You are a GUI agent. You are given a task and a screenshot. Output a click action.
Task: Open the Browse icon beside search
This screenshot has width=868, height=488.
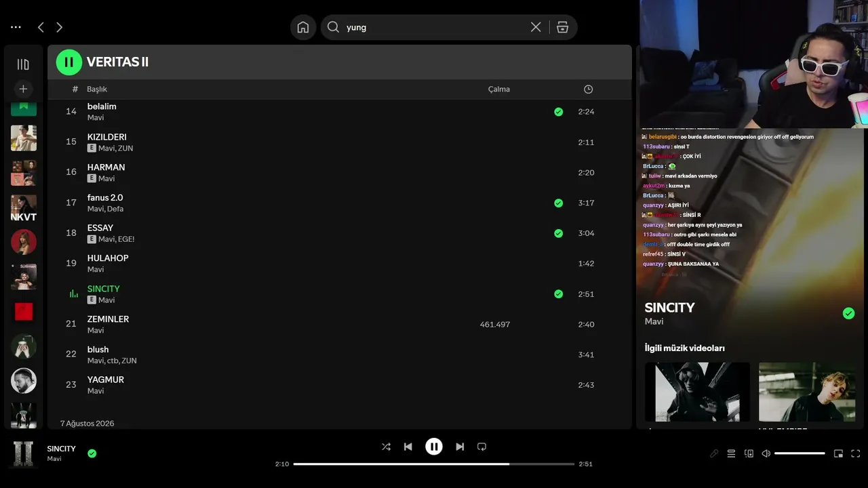(x=562, y=27)
